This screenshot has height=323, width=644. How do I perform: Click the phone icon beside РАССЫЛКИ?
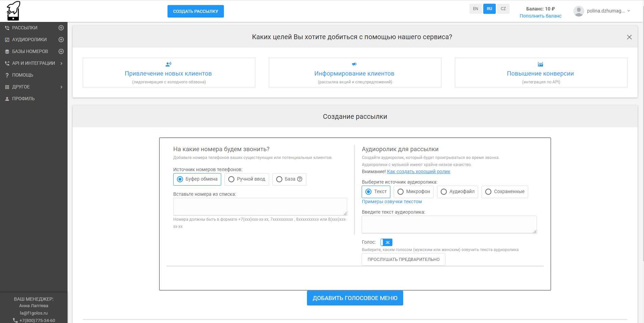7,28
